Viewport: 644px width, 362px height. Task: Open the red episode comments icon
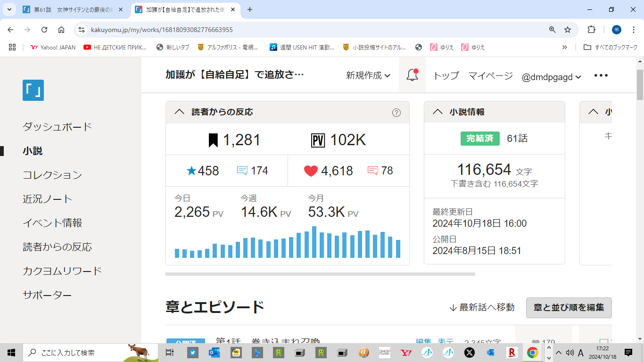[372, 171]
